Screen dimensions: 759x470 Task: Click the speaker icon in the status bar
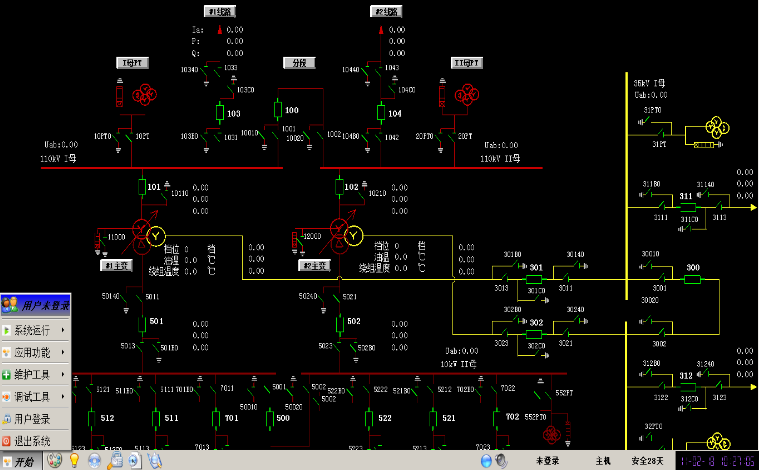[x=487, y=461]
